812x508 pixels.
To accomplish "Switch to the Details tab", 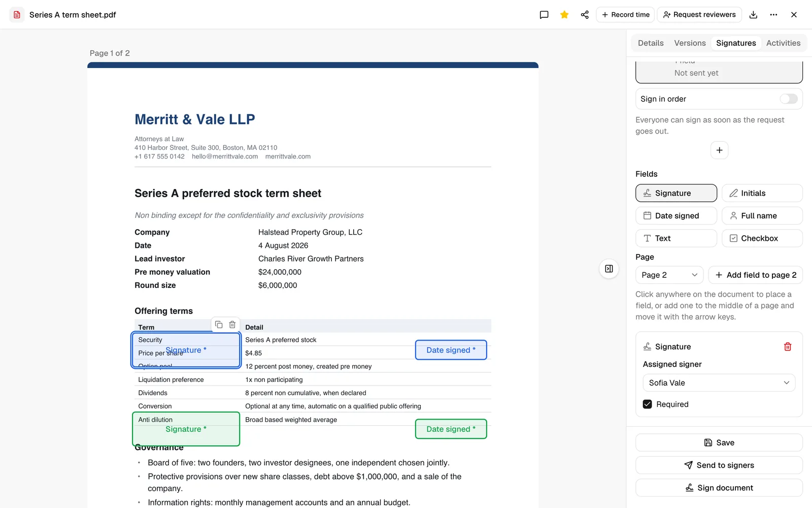I will 651,43.
